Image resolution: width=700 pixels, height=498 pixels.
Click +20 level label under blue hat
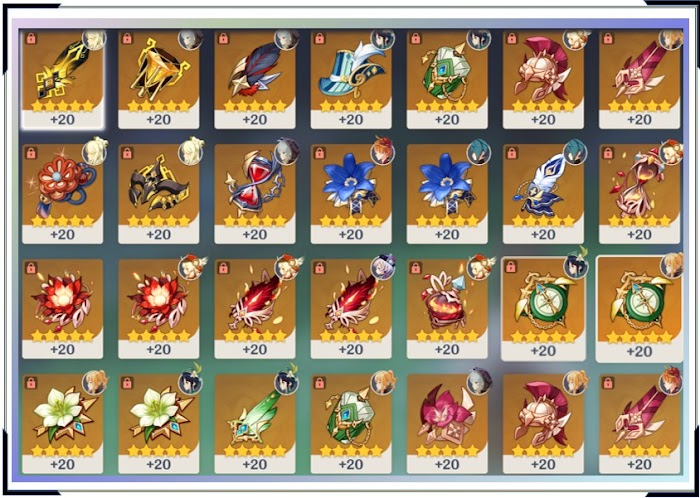(351, 120)
